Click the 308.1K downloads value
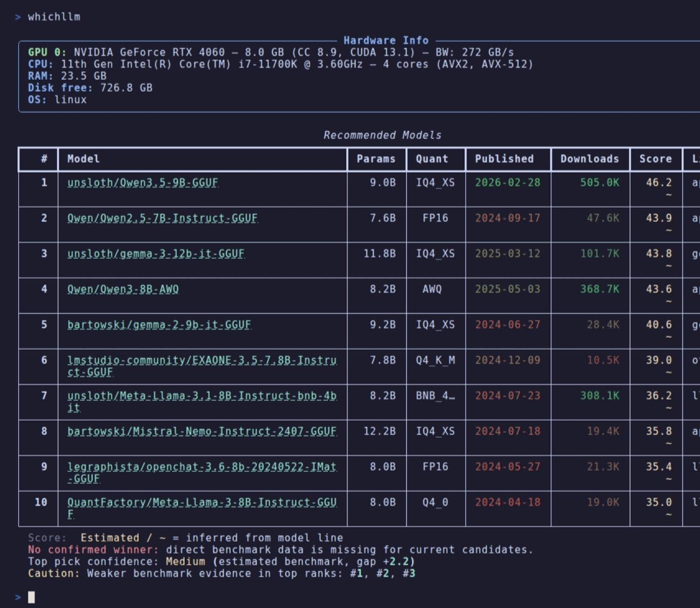The width and height of the screenshot is (700, 608). [x=600, y=396]
